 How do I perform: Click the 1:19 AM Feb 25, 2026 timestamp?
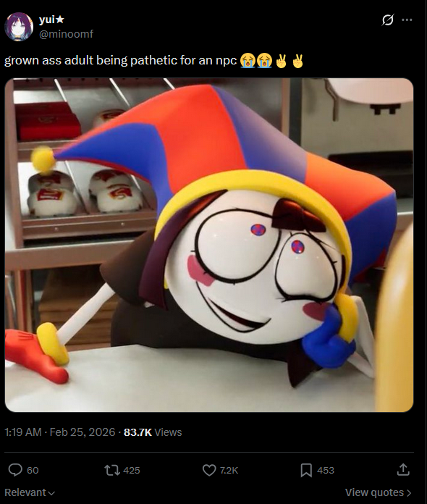60,432
